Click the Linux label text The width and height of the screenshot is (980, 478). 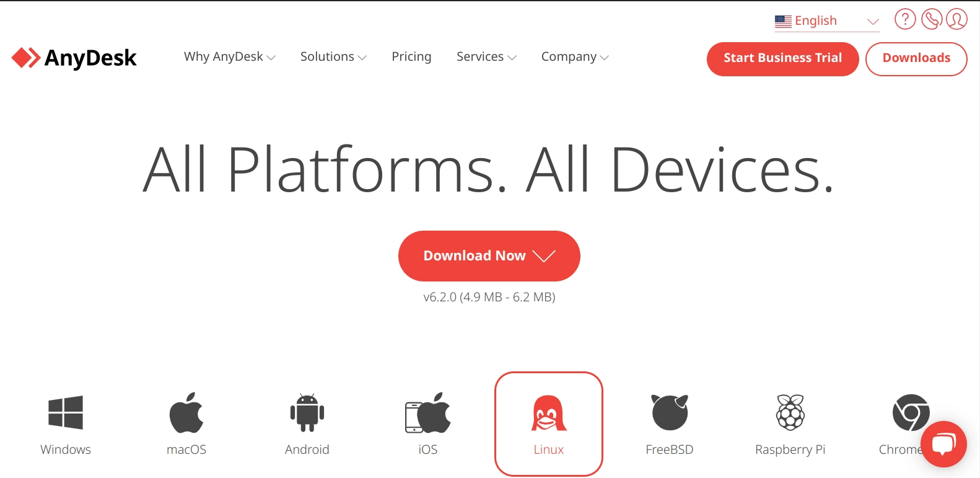coord(549,449)
